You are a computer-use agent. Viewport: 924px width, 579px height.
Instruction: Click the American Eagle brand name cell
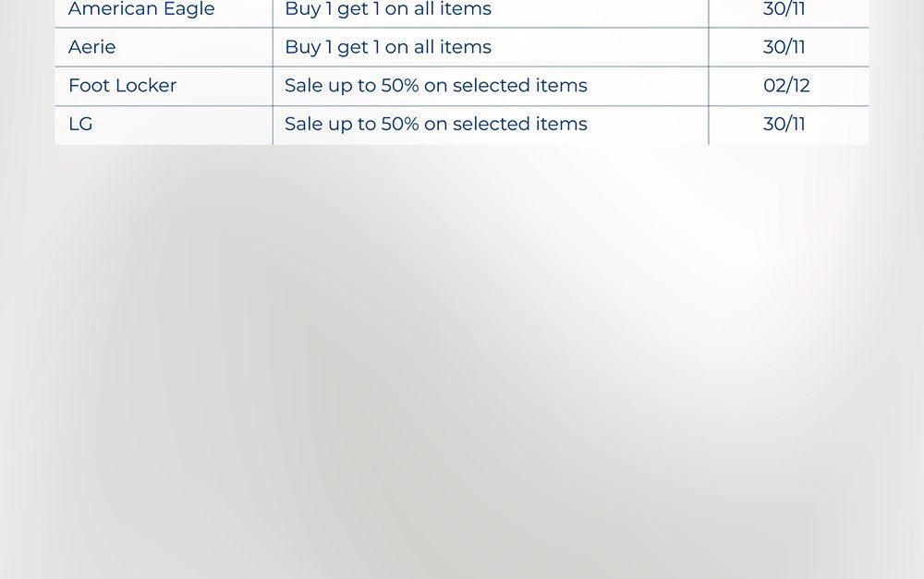141,10
